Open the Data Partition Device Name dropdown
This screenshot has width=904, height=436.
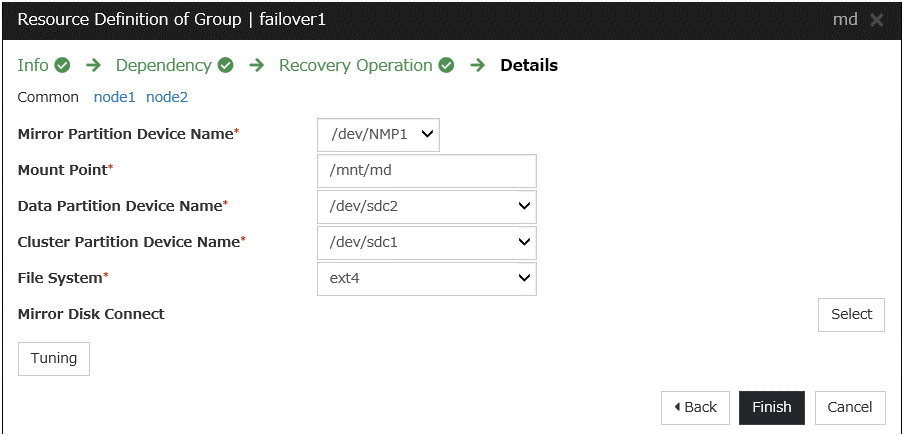click(426, 207)
